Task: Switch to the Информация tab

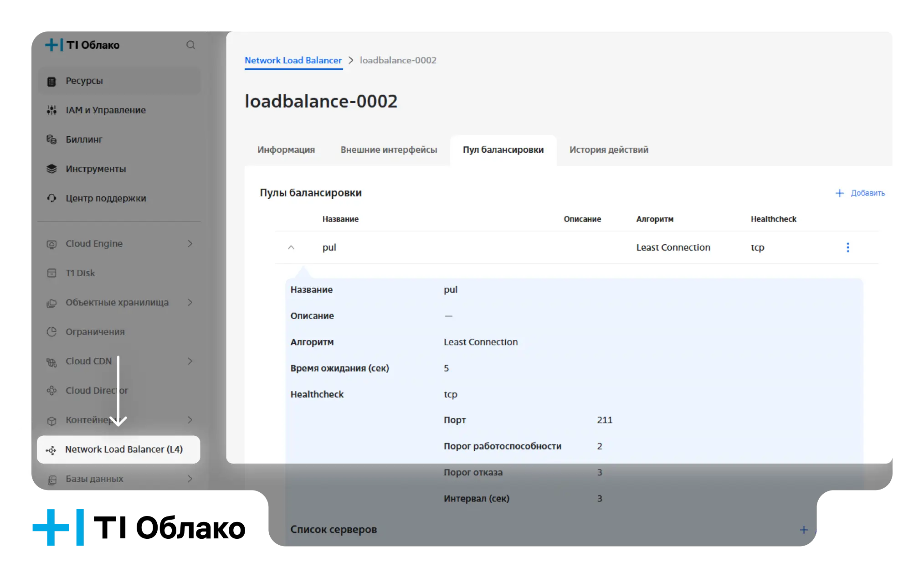Action: (286, 150)
